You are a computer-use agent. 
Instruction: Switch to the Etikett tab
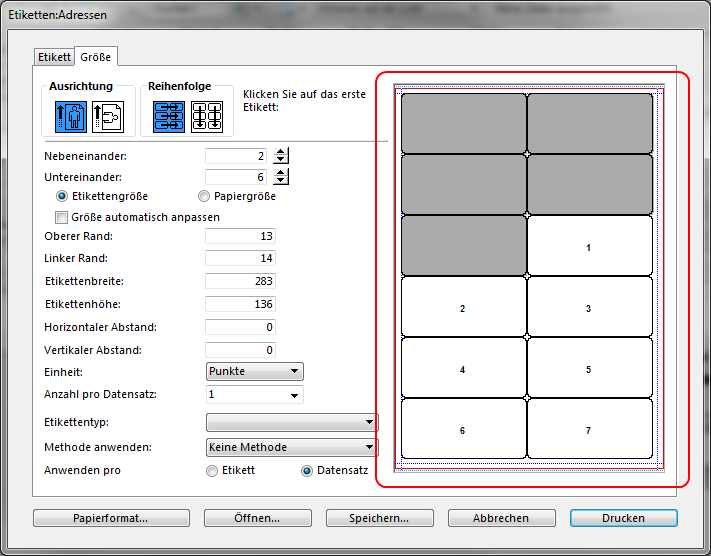(53, 57)
